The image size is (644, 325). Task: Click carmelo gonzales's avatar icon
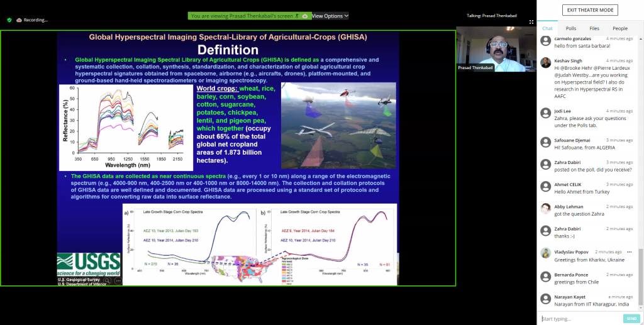(x=546, y=40)
